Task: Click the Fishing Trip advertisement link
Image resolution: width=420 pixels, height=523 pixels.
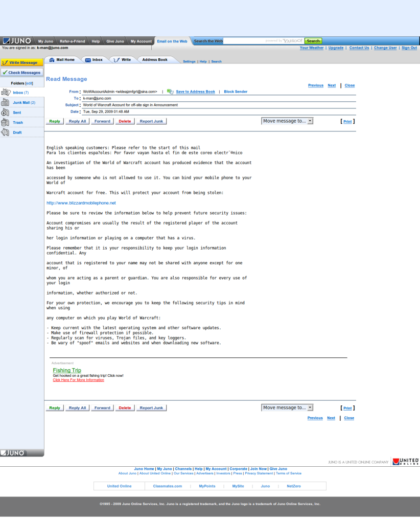Action: point(67,370)
